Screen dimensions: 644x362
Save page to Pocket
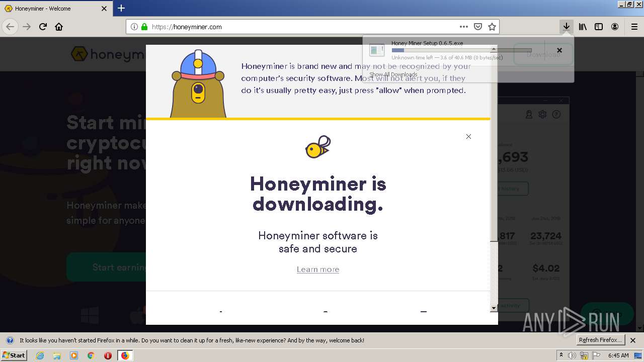[x=478, y=27]
